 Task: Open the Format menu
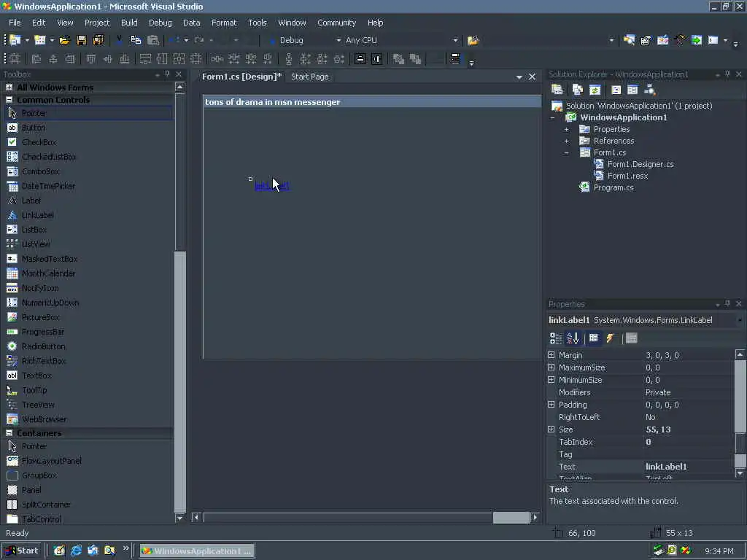[x=224, y=23]
